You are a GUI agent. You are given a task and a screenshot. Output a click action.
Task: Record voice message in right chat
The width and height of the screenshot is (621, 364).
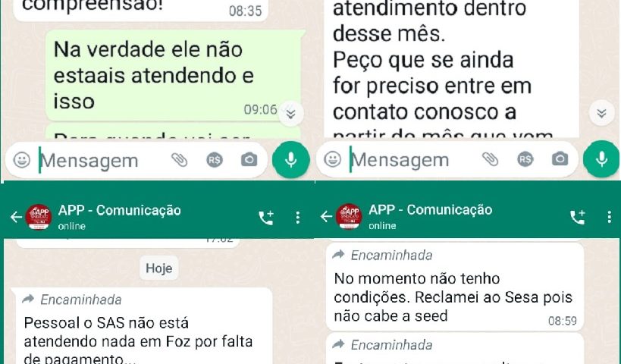coord(601,158)
